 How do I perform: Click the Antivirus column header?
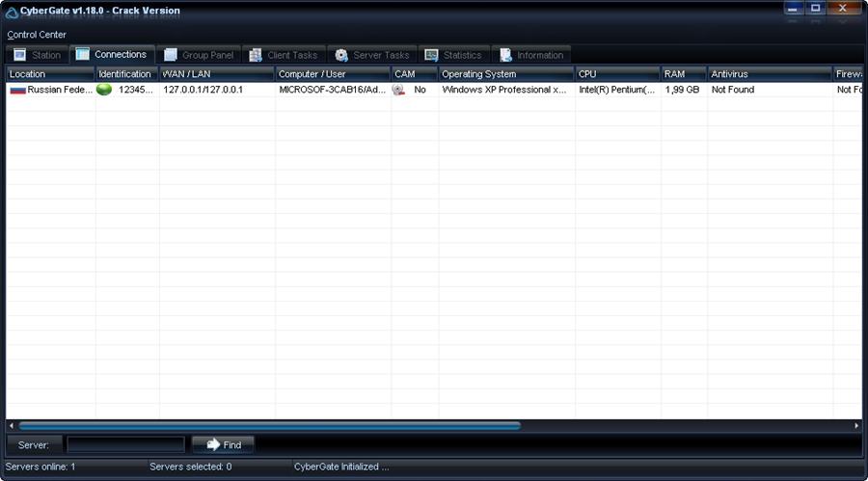coord(770,73)
